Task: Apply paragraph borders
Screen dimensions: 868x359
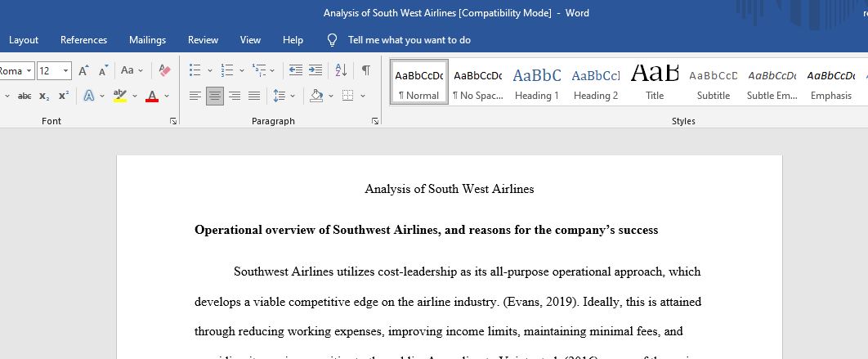Action: pyautogui.click(x=347, y=96)
